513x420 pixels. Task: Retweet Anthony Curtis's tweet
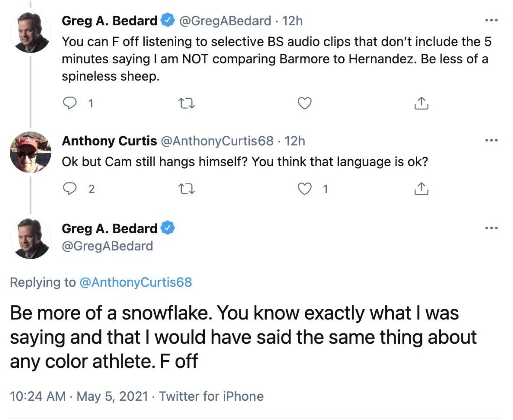pos(186,189)
